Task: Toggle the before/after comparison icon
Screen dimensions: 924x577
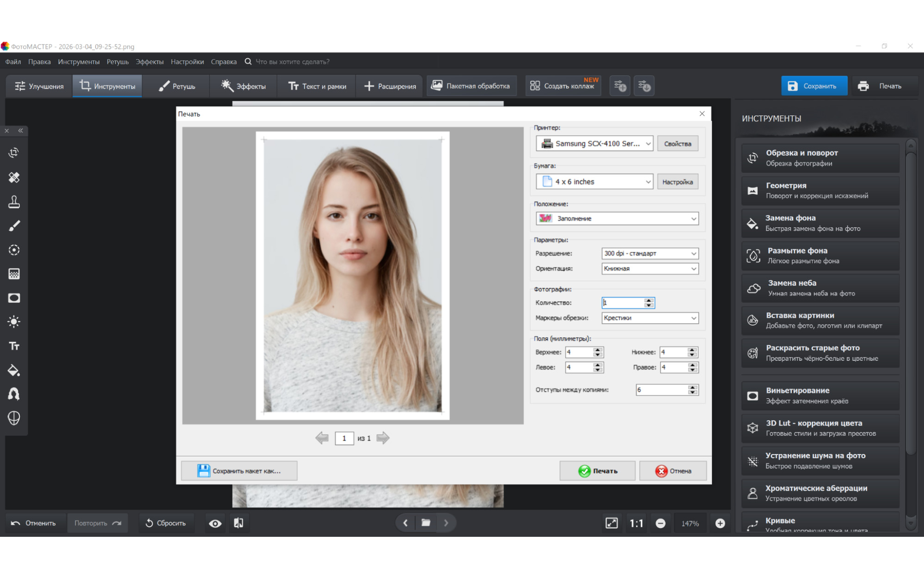Action: (239, 523)
